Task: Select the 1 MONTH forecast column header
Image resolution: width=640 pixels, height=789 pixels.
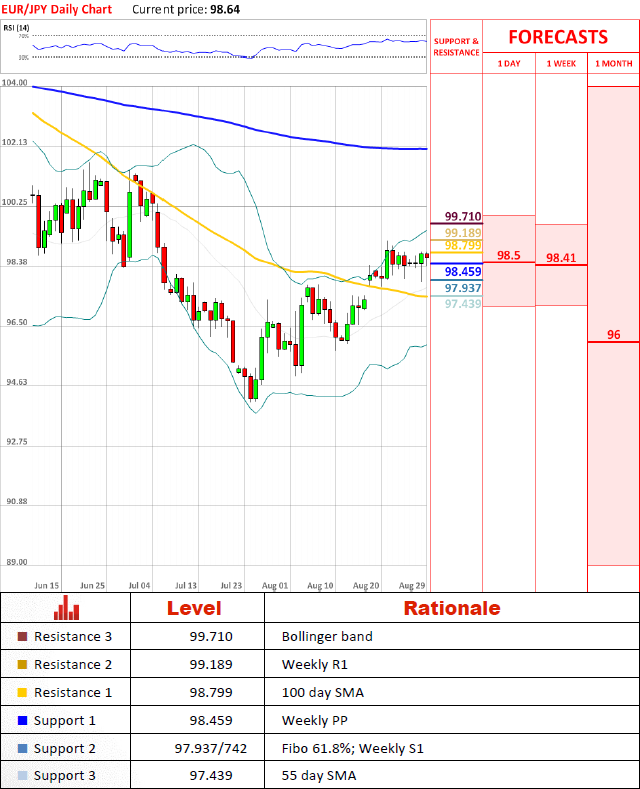Action: pos(613,63)
